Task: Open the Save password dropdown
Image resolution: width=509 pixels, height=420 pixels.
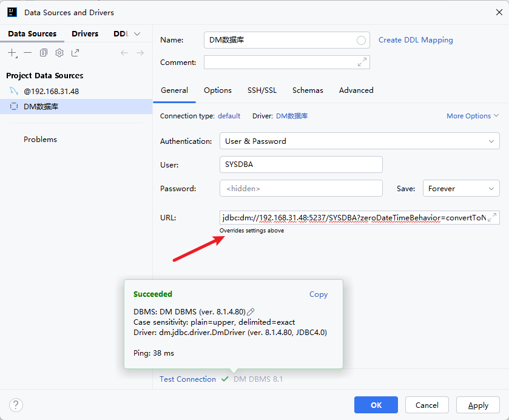Action: tap(461, 188)
